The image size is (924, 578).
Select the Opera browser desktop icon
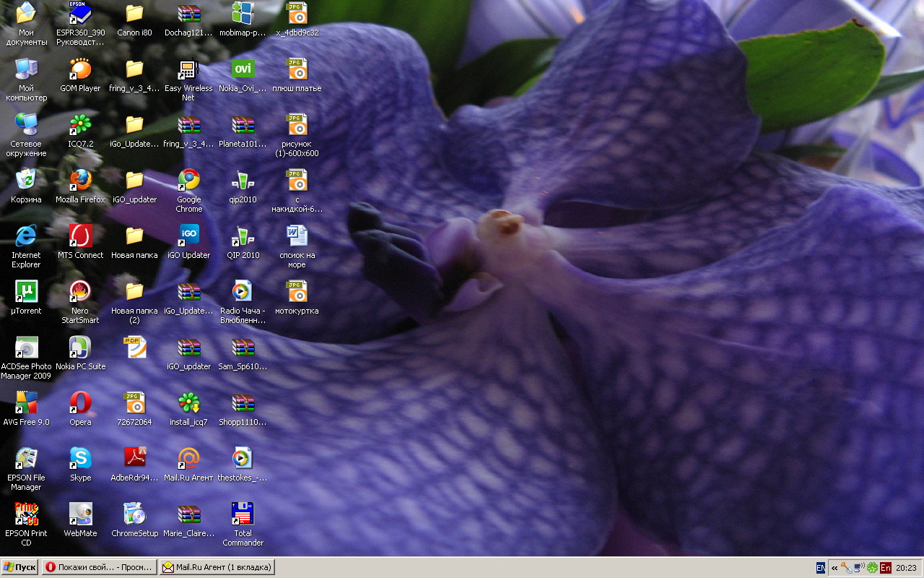80,403
